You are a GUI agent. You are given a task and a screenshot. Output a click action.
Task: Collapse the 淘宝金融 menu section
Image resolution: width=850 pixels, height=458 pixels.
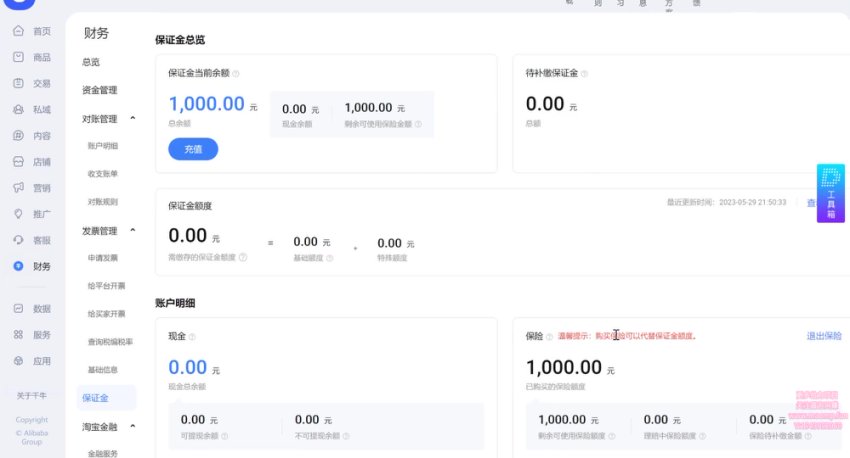(133, 427)
